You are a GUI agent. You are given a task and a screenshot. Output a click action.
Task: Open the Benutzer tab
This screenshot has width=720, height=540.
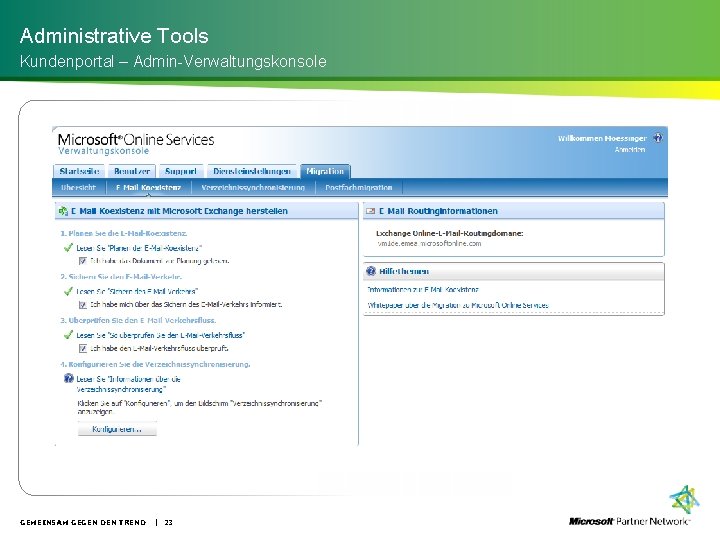point(132,171)
